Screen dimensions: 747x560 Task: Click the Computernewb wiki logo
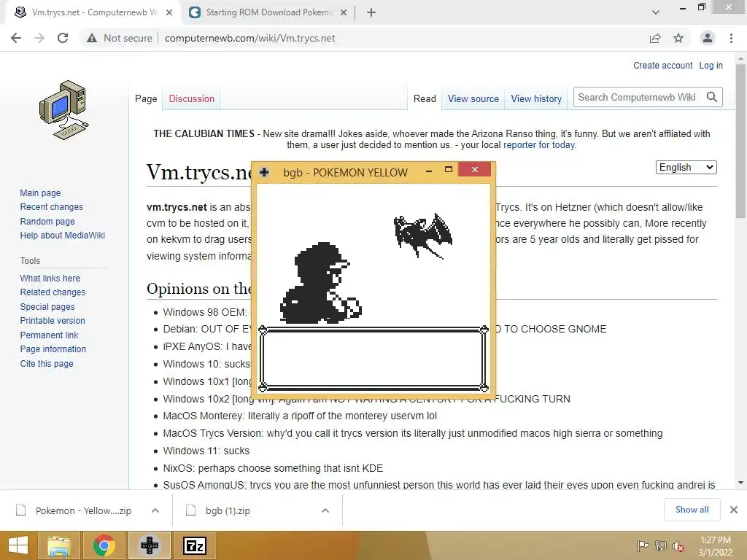(x=64, y=111)
